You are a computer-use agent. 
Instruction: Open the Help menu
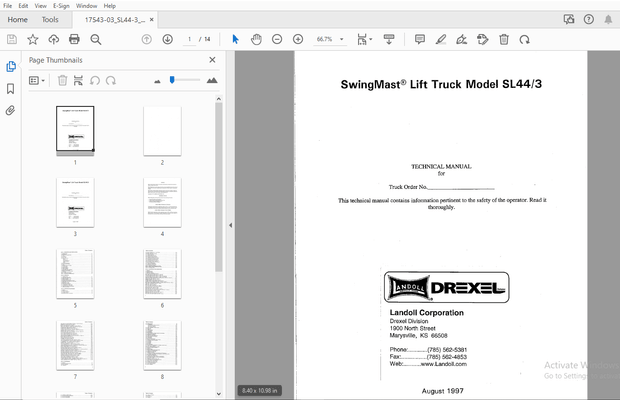point(110,6)
